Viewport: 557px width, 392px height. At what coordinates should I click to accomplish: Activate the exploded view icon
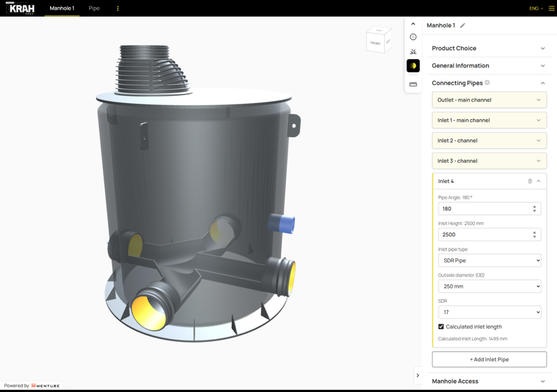pos(413,52)
